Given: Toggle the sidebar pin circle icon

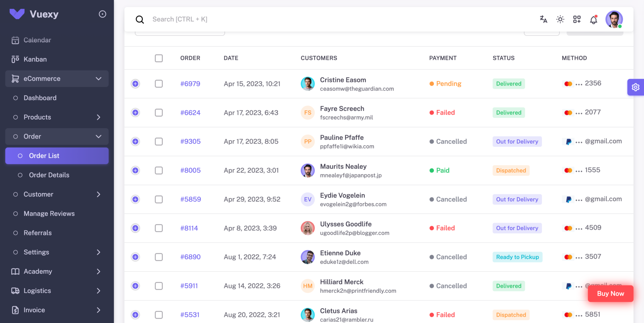Looking at the screenshot, I should pos(102,14).
